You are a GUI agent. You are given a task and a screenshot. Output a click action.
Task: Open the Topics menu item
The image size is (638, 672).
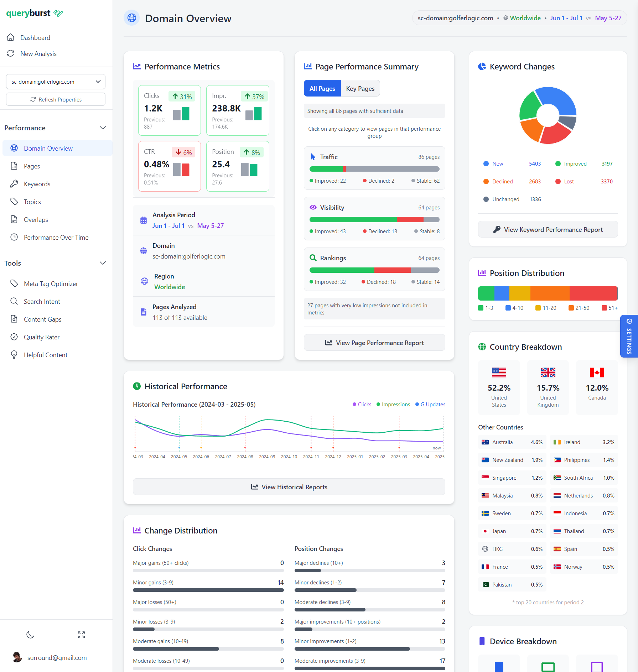point(57,202)
